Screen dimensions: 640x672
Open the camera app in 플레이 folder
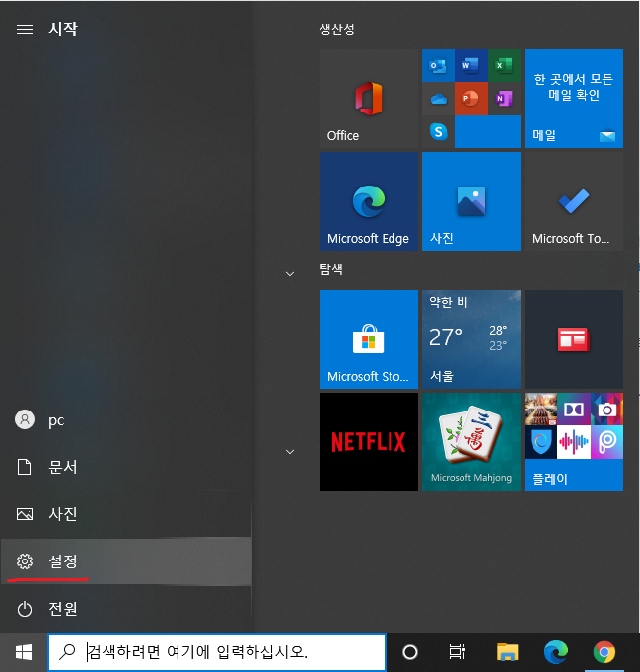607,410
